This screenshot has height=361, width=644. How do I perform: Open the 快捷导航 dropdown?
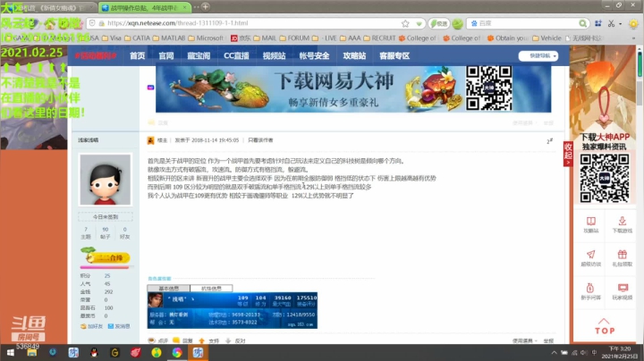tap(538, 55)
